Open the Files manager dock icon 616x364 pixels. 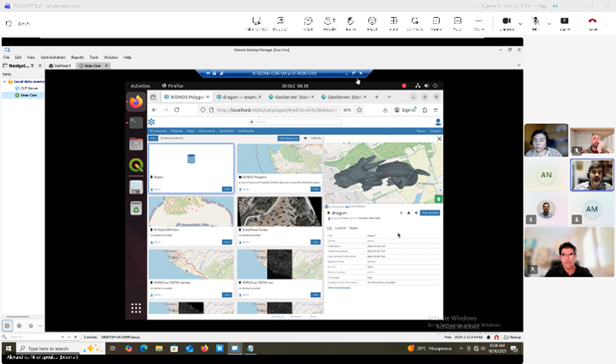pyautogui.click(x=136, y=144)
